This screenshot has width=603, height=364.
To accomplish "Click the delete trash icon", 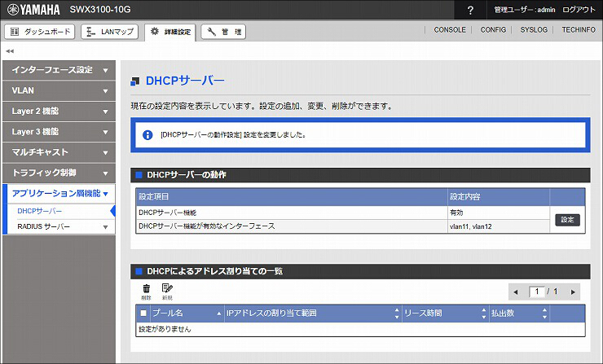I will (x=146, y=292).
